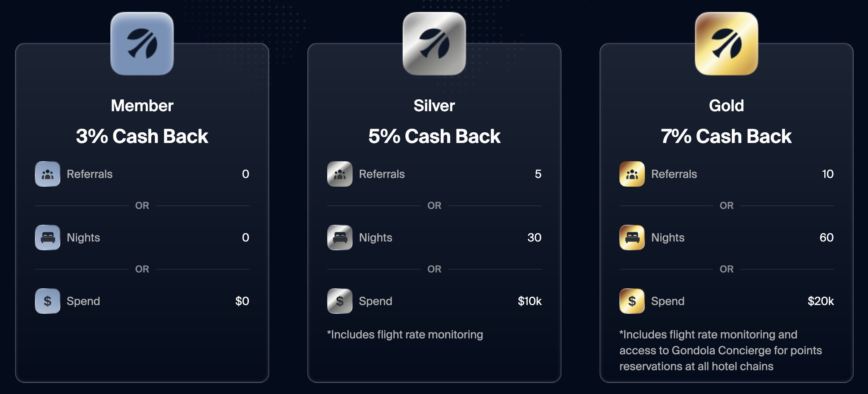Click the 3% Cash Back heading
The image size is (868, 394).
(142, 136)
